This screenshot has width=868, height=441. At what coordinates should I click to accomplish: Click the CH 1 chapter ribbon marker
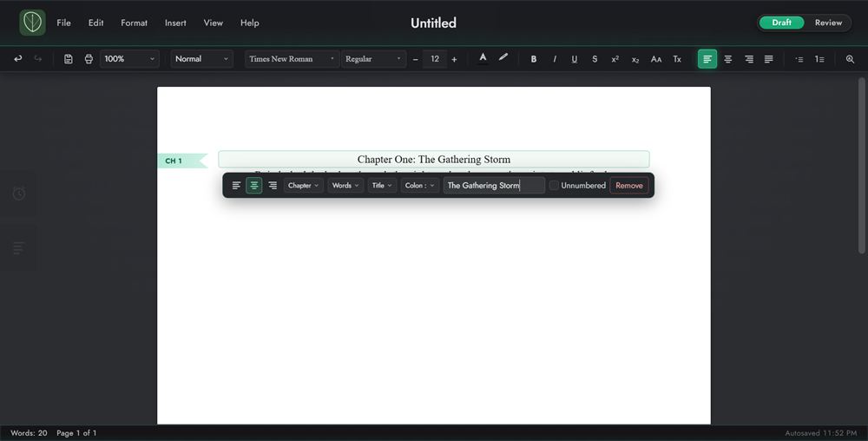point(181,161)
